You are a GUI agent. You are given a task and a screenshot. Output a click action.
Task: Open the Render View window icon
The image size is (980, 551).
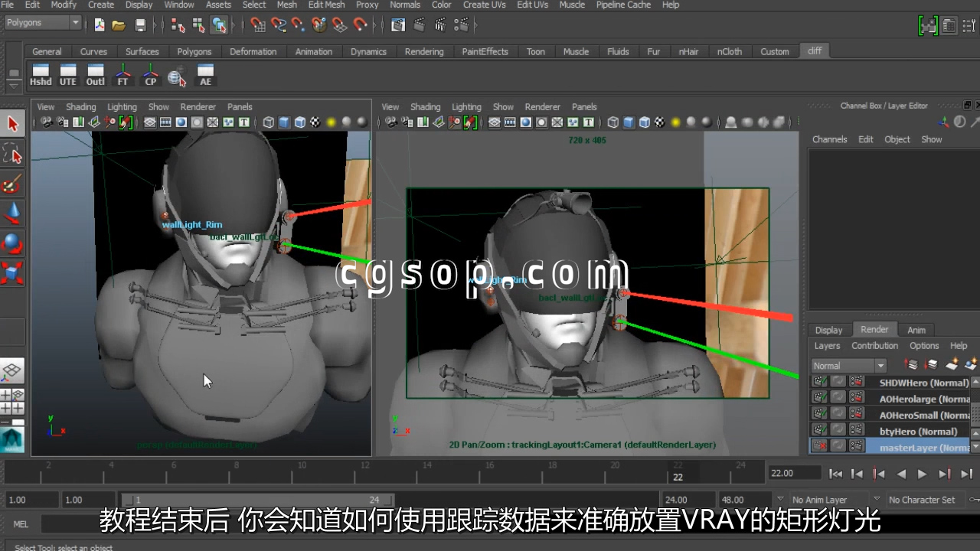click(398, 25)
